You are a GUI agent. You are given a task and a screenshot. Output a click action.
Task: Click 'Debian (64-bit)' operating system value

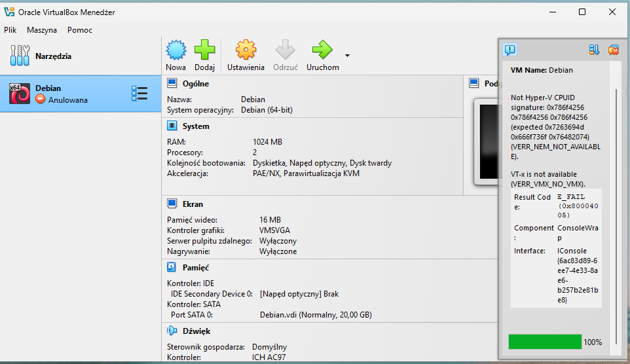click(x=267, y=110)
